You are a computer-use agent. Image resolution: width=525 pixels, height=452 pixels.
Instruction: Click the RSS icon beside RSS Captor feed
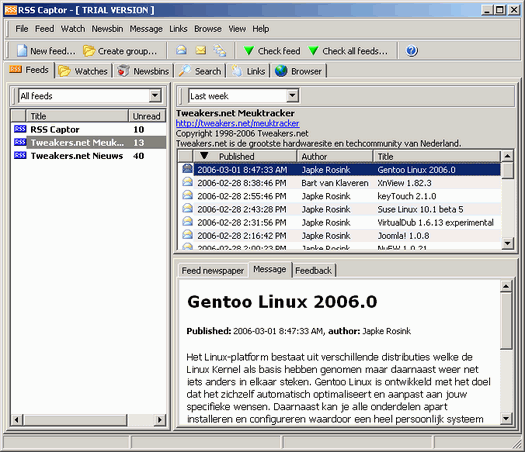(x=20, y=129)
